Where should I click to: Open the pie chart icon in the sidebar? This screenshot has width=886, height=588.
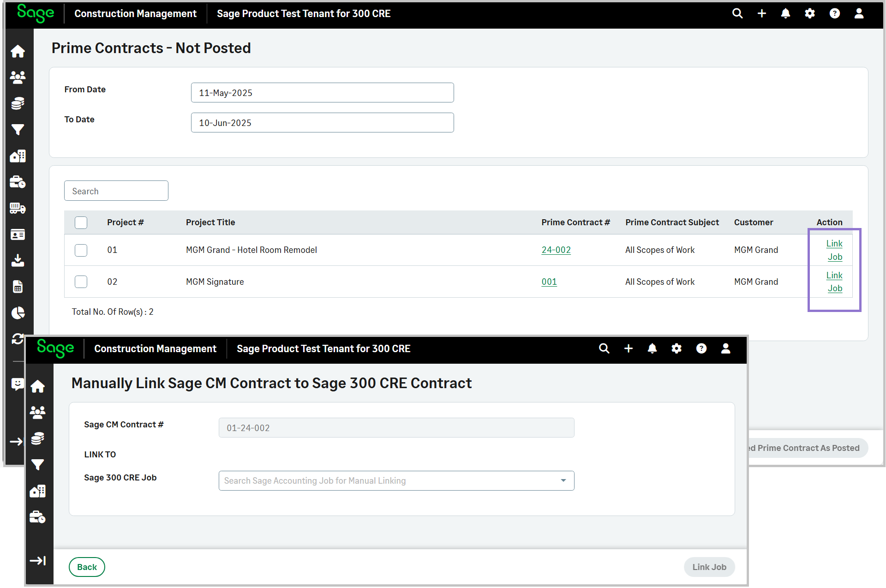pyautogui.click(x=18, y=313)
